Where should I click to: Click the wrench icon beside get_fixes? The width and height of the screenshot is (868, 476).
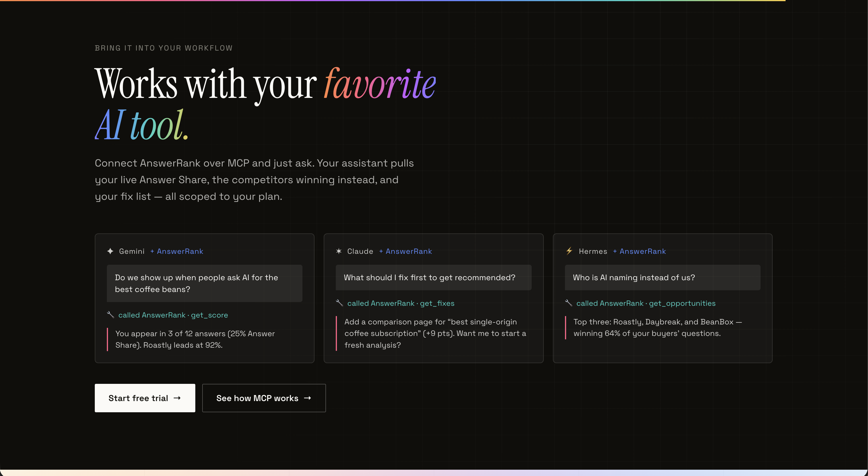coord(339,303)
